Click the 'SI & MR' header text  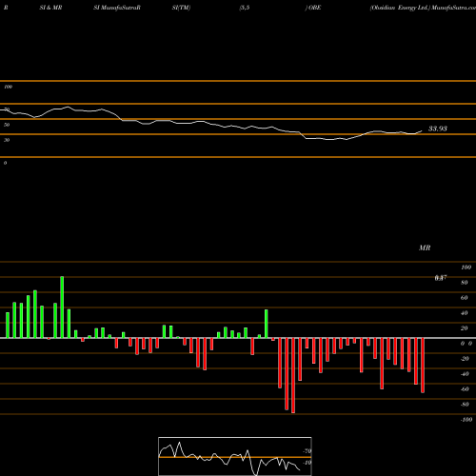pyautogui.click(x=50, y=8)
